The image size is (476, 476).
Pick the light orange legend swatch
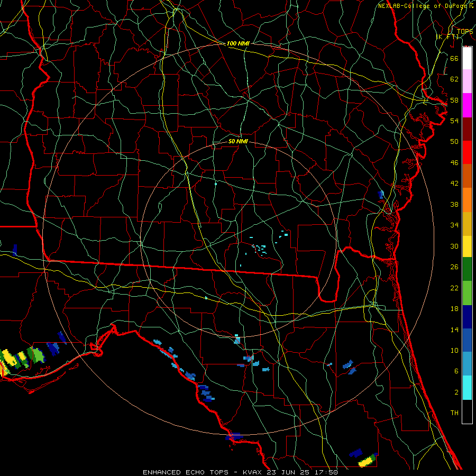(x=467, y=199)
